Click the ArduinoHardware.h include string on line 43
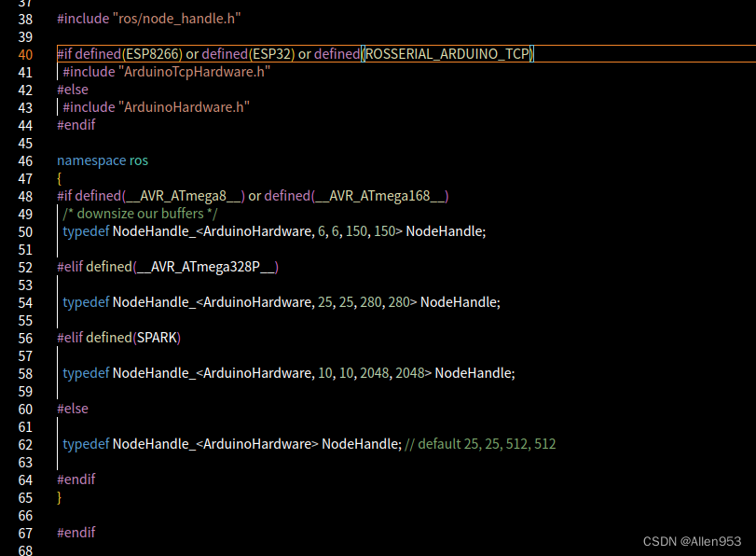 click(x=182, y=106)
